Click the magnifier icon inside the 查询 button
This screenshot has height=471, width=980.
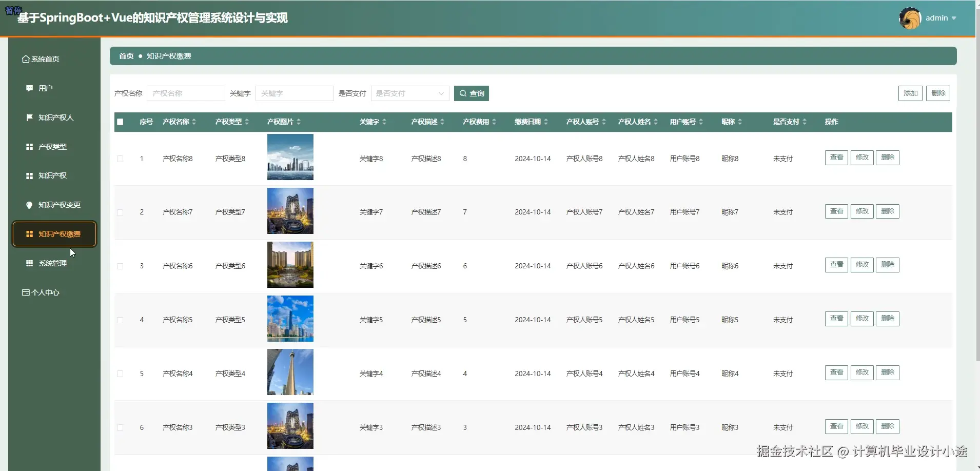click(x=463, y=93)
